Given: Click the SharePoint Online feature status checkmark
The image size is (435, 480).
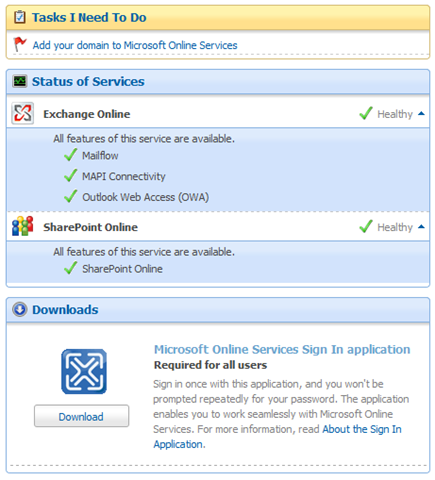Looking at the screenshot, I should pyautogui.click(x=71, y=268).
